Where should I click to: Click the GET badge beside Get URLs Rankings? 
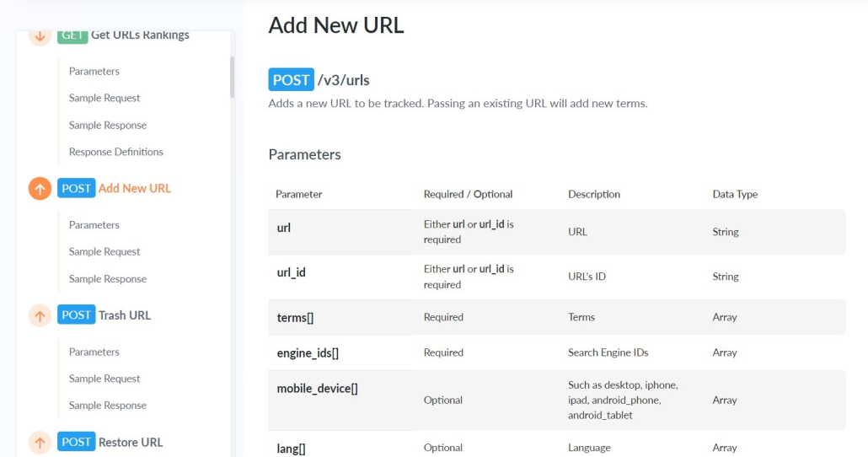[x=72, y=36]
